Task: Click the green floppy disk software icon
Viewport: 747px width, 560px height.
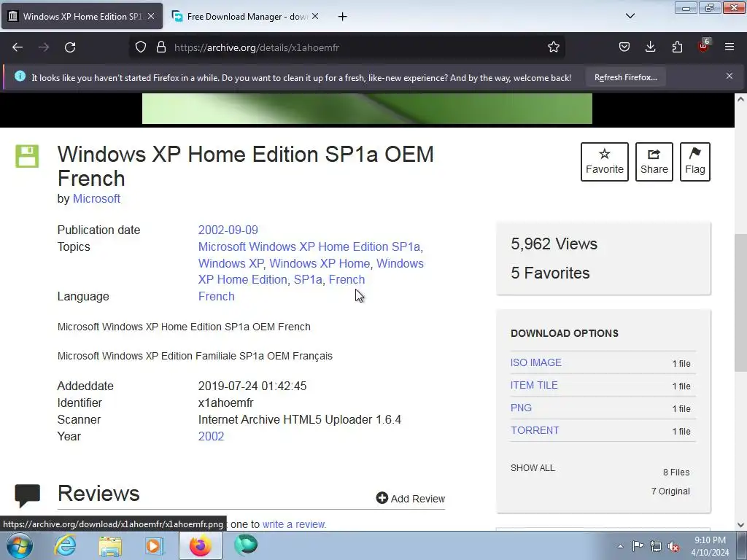Action: (27, 156)
